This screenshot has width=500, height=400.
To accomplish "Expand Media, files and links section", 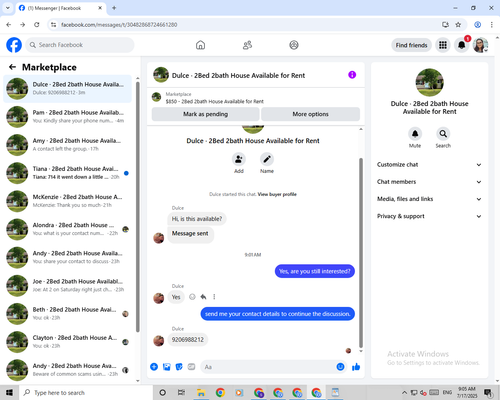I will (x=429, y=199).
